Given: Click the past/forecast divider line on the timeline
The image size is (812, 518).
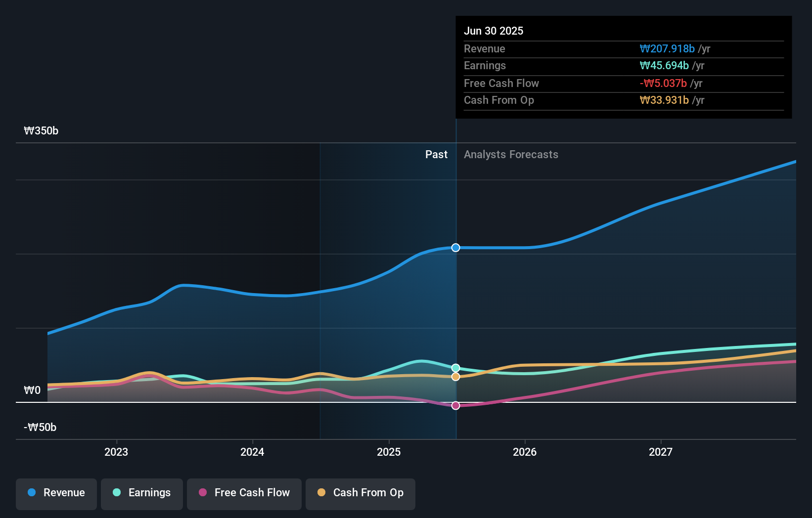Looking at the screenshot, I should (455, 297).
